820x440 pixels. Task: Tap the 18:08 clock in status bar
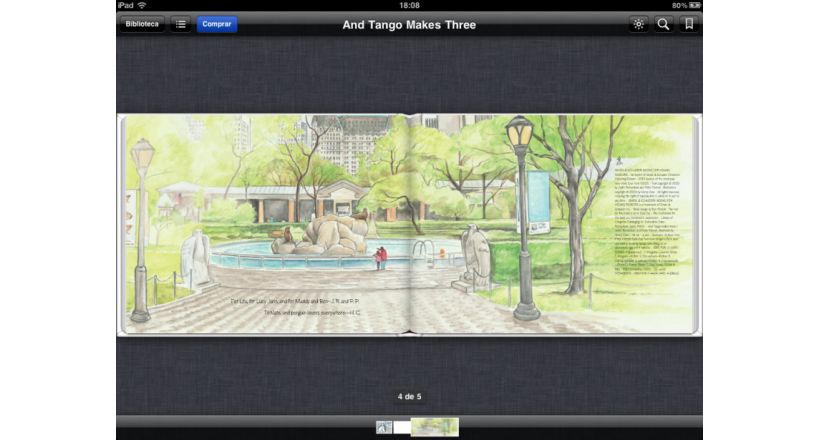click(x=409, y=5)
